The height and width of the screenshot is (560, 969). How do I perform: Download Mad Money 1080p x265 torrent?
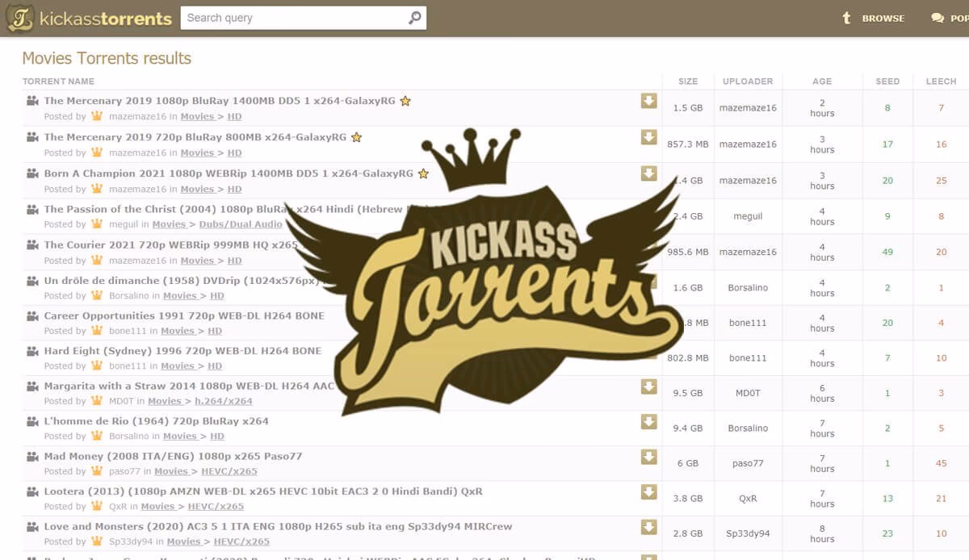648,457
